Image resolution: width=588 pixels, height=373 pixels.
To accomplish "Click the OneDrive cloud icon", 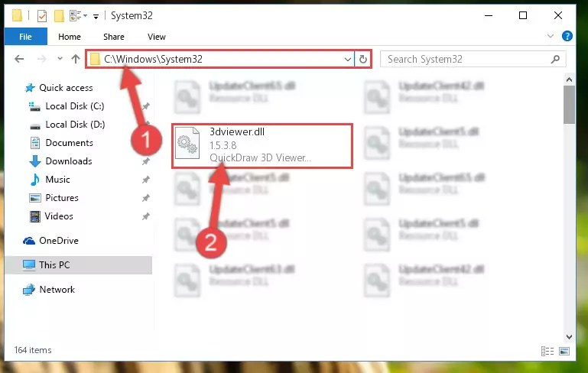I will click(x=29, y=241).
